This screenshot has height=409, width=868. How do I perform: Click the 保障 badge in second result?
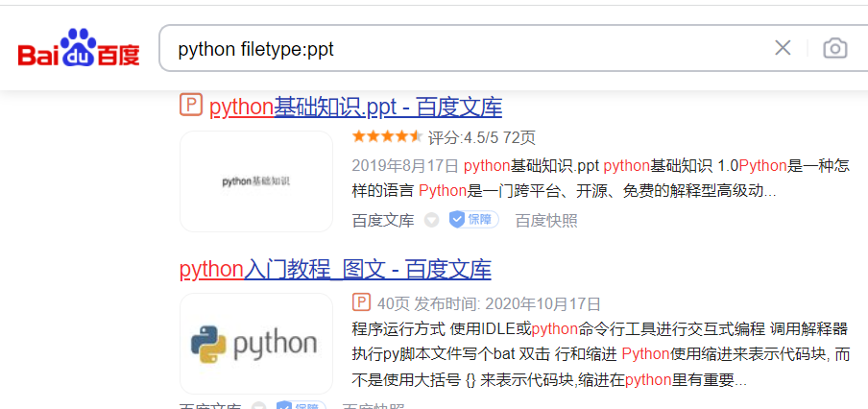point(301,407)
